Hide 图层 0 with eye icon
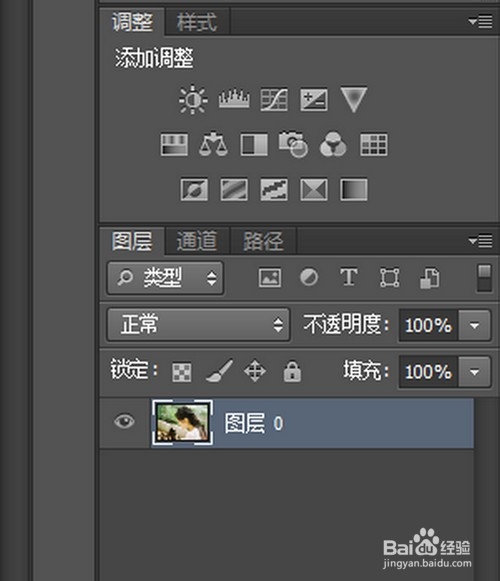Viewport: 500px width, 581px height. [124, 421]
